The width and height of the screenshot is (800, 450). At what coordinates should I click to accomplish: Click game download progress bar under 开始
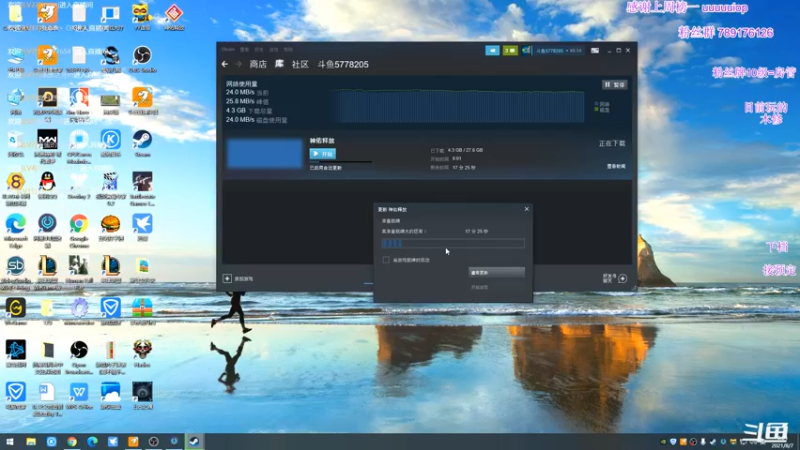(x=341, y=161)
